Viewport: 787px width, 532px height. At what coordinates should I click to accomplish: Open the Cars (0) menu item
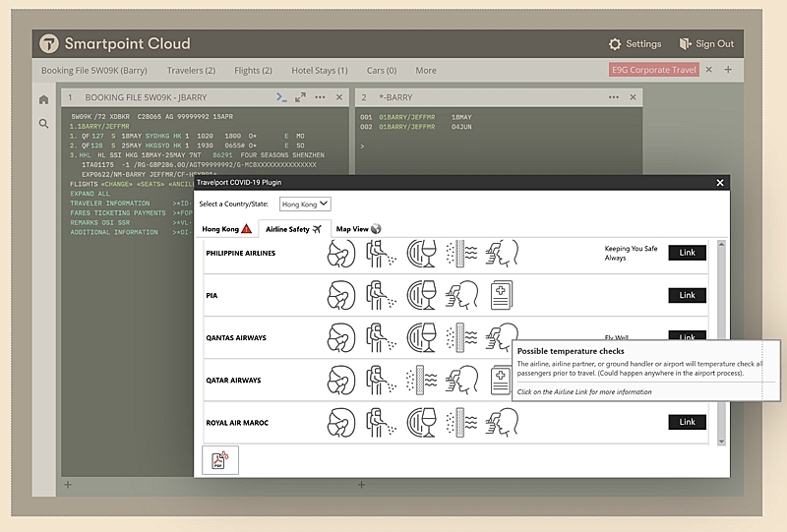382,70
